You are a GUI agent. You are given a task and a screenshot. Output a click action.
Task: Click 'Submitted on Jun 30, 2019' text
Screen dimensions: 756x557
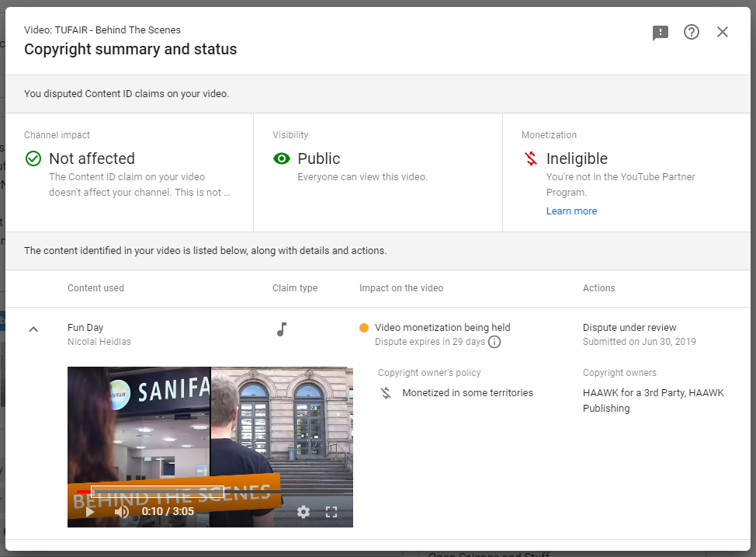click(640, 342)
